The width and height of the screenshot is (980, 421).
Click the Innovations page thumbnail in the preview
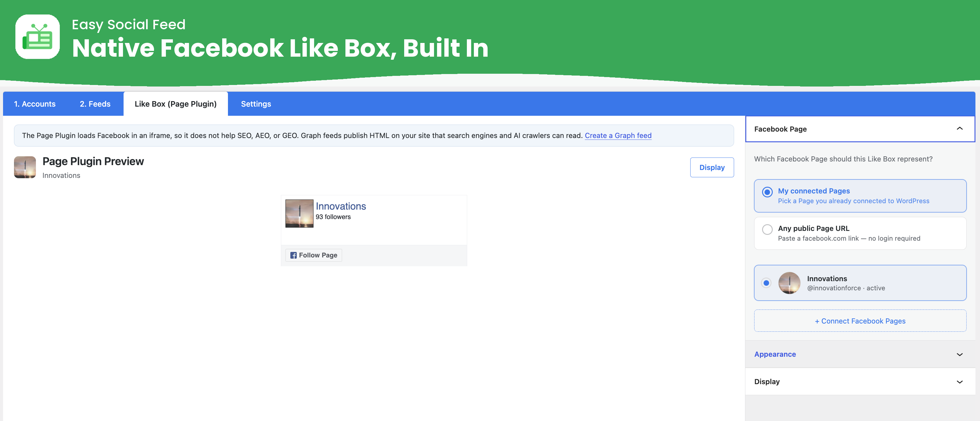coord(299,214)
